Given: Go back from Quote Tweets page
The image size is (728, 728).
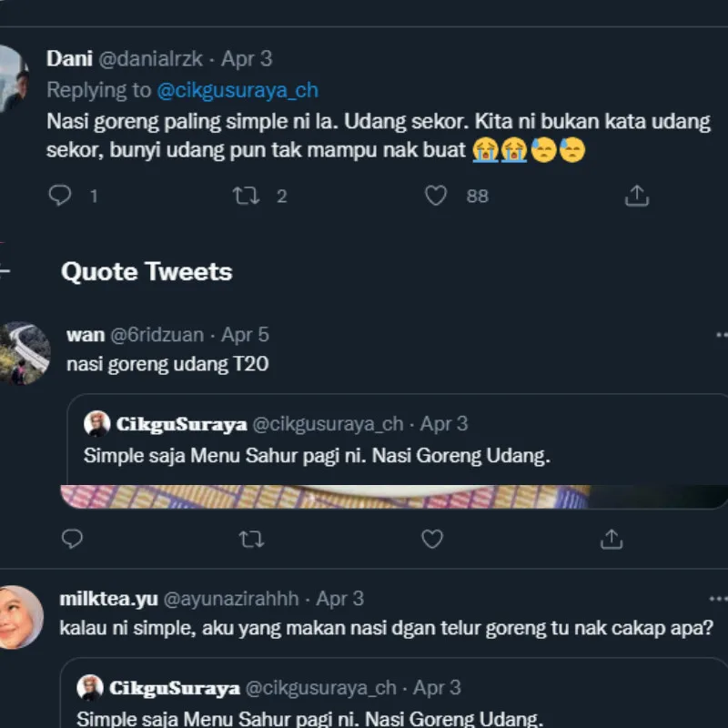Looking at the screenshot, I should (x=5, y=271).
